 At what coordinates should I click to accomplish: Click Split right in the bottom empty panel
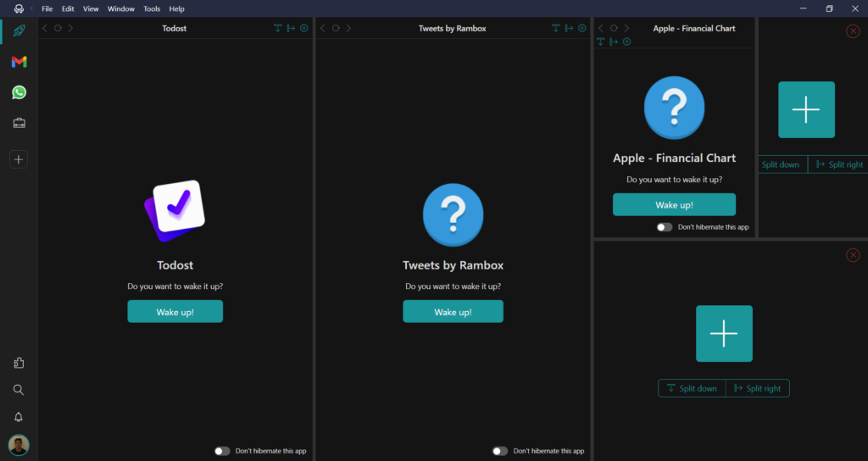pyautogui.click(x=758, y=388)
